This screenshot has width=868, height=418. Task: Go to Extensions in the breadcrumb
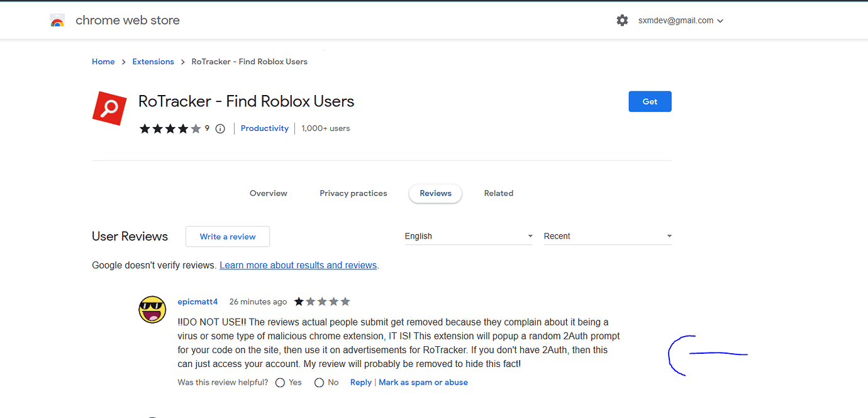[153, 62]
